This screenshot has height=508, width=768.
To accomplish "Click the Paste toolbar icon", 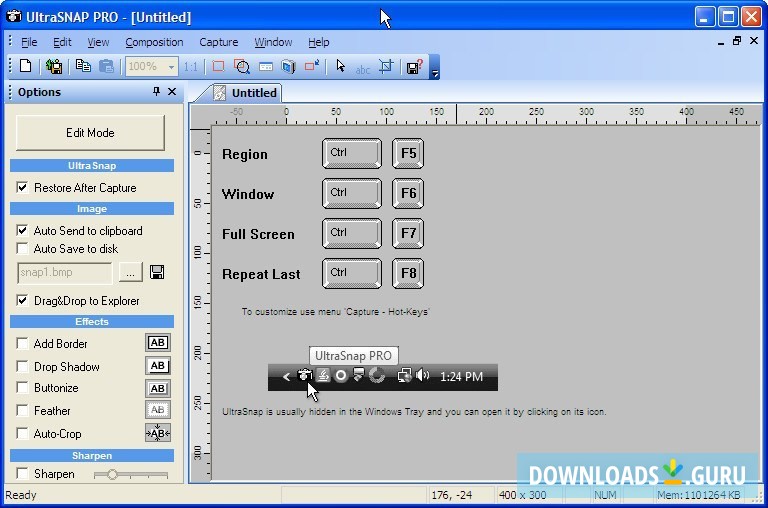I will [x=106, y=66].
